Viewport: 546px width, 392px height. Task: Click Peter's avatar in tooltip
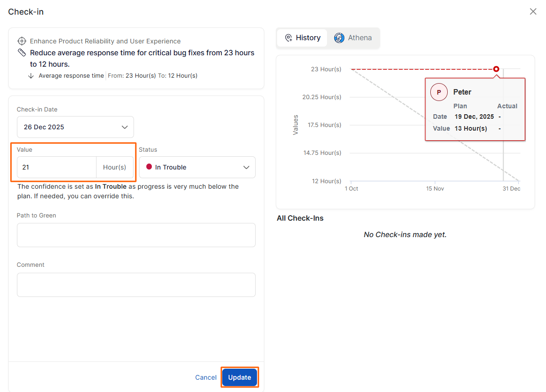(x=439, y=92)
